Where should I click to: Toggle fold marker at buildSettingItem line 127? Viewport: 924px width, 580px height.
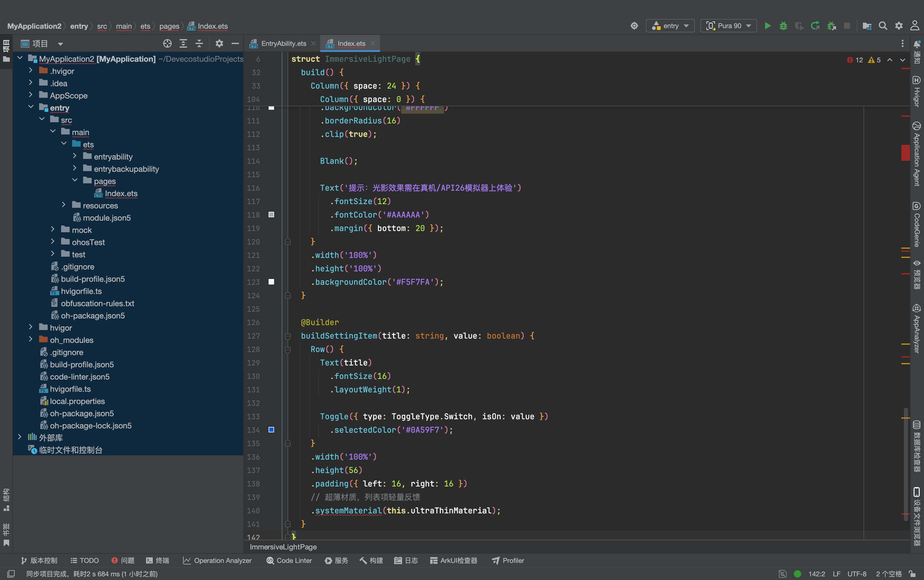(288, 336)
